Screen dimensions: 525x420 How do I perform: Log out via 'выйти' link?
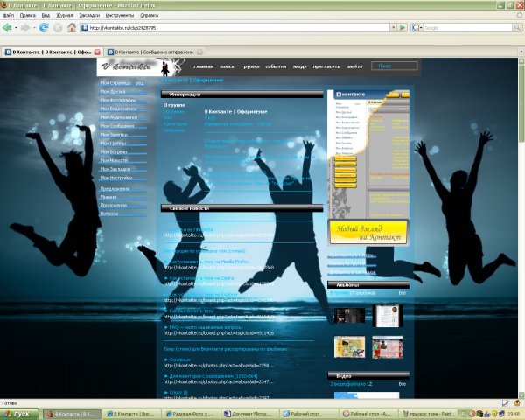354,66
